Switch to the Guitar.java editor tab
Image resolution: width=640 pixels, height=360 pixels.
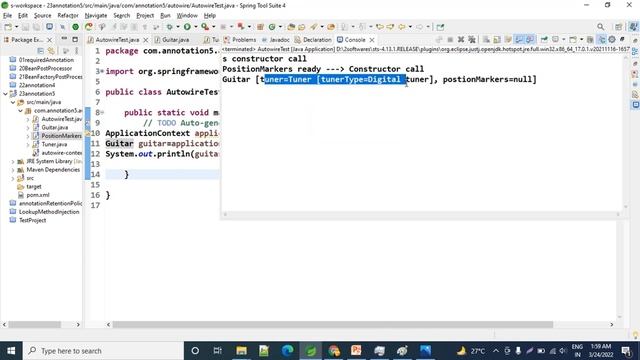(x=176, y=40)
